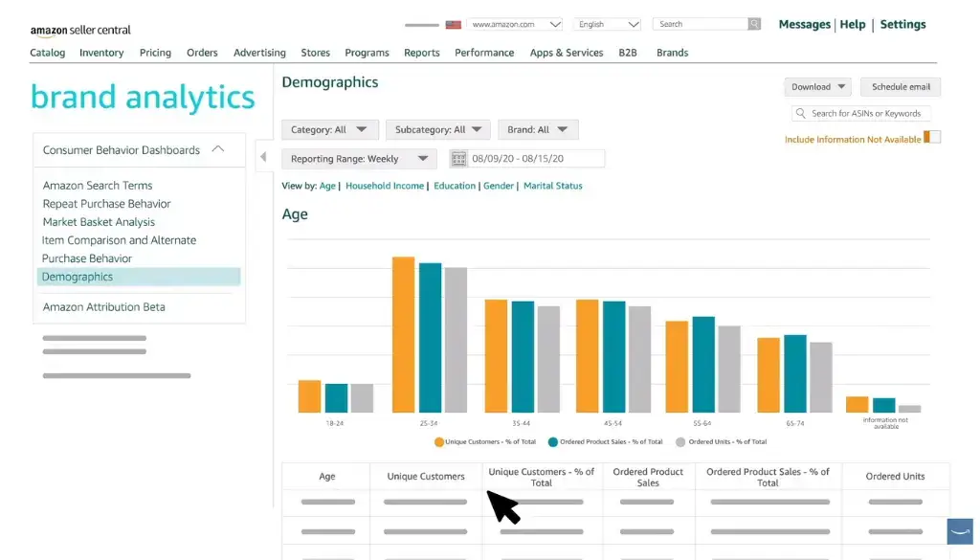The height and width of the screenshot is (560, 980).
Task: Click the Search for ASINs or Keywords field
Action: coord(861,113)
